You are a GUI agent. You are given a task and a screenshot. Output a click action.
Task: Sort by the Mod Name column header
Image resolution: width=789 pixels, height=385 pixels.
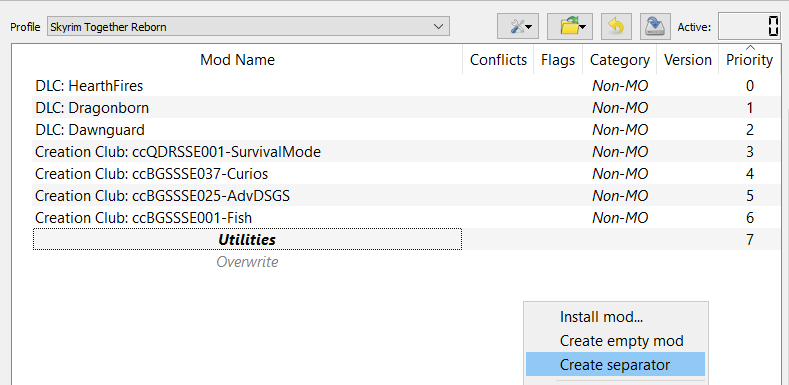click(237, 59)
